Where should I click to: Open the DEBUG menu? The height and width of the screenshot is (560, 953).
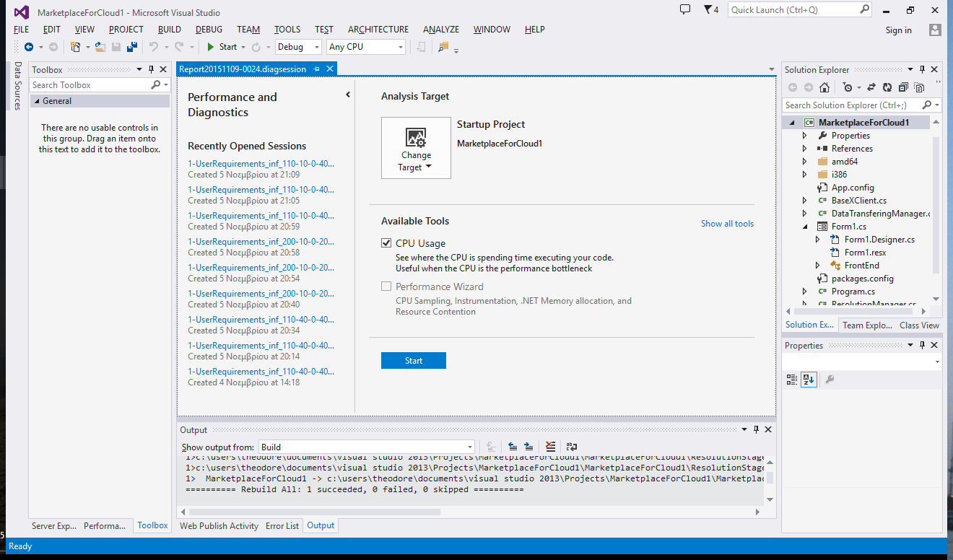pos(209,30)
